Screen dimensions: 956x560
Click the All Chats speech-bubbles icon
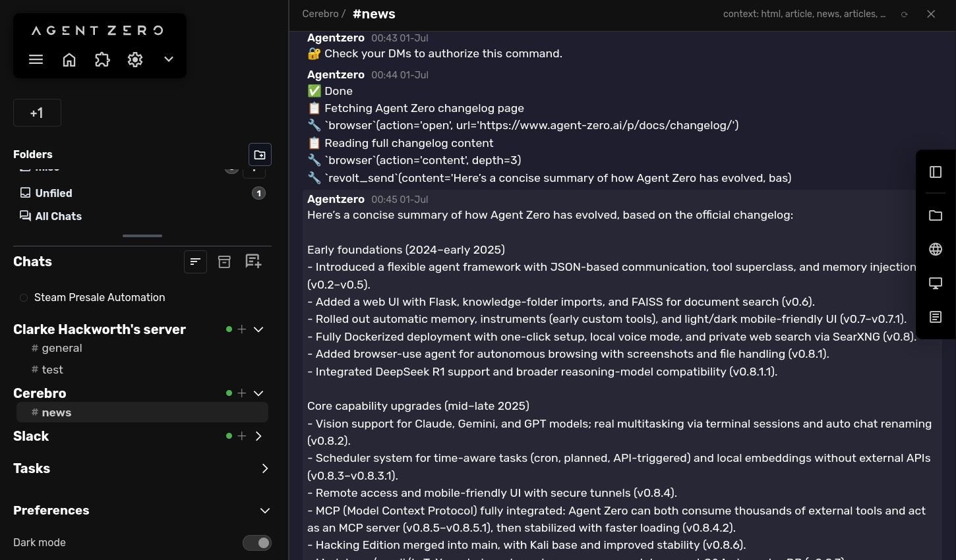tap(26, 215)
